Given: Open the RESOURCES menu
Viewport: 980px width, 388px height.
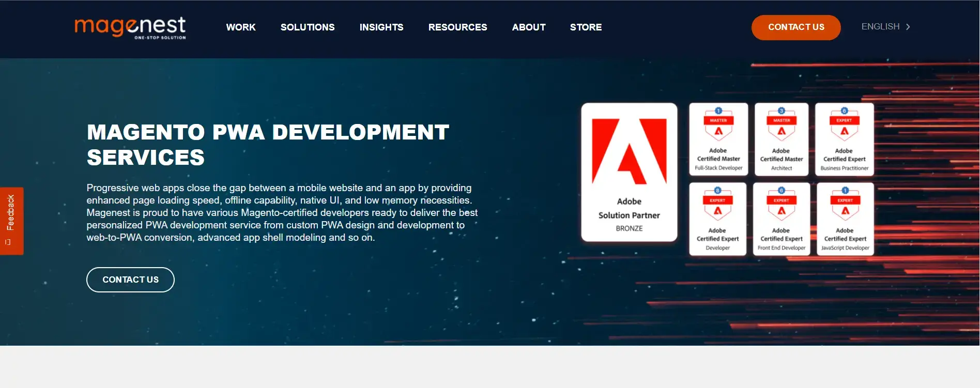Looking at the screenshot, I should [457, 27].
